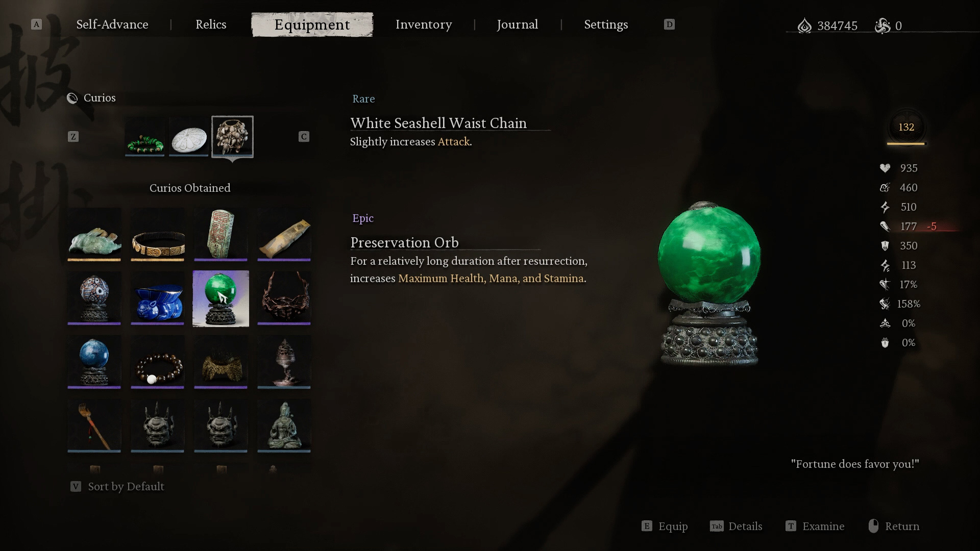Choose the blue orb on stand curio

click(94, 362)
